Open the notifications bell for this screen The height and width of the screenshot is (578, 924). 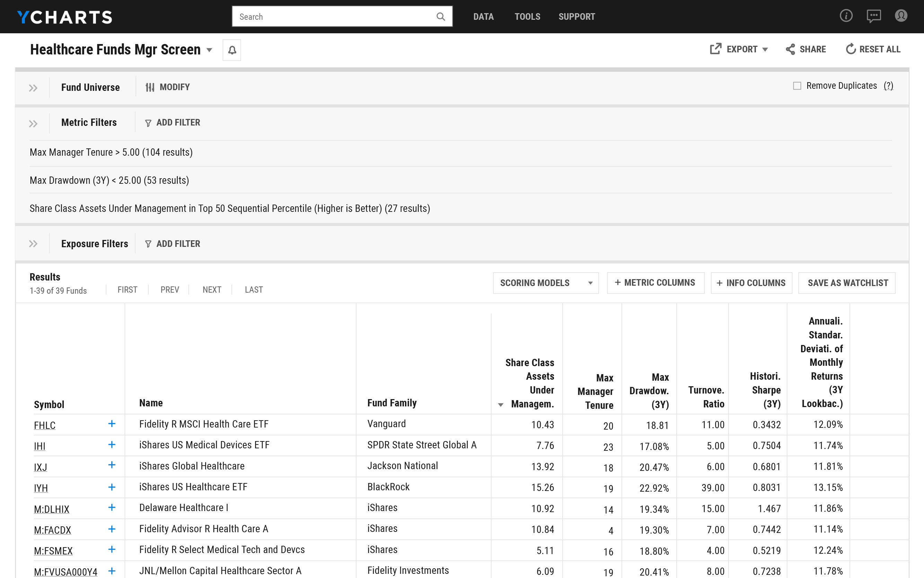(x=232, y=50)
